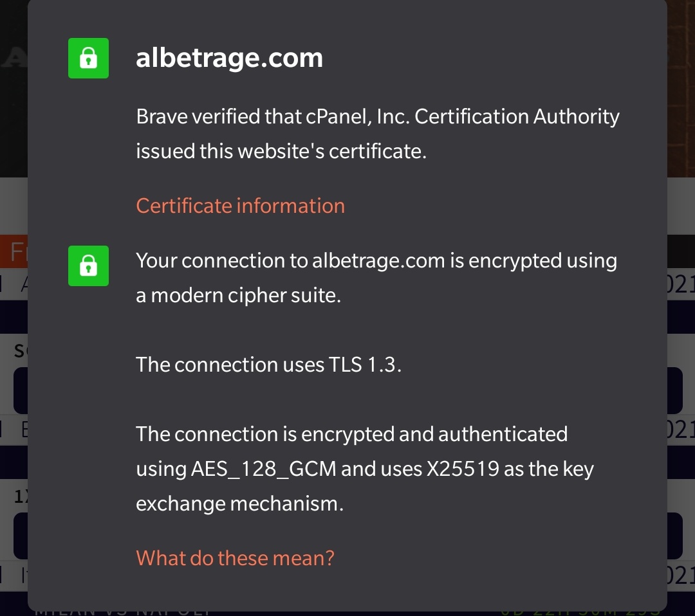The height and width of the screenshot is (616, 695).
Task: Click dimmed brown banner area at top right
Action: pyautogui.click(x=681, y=89)
